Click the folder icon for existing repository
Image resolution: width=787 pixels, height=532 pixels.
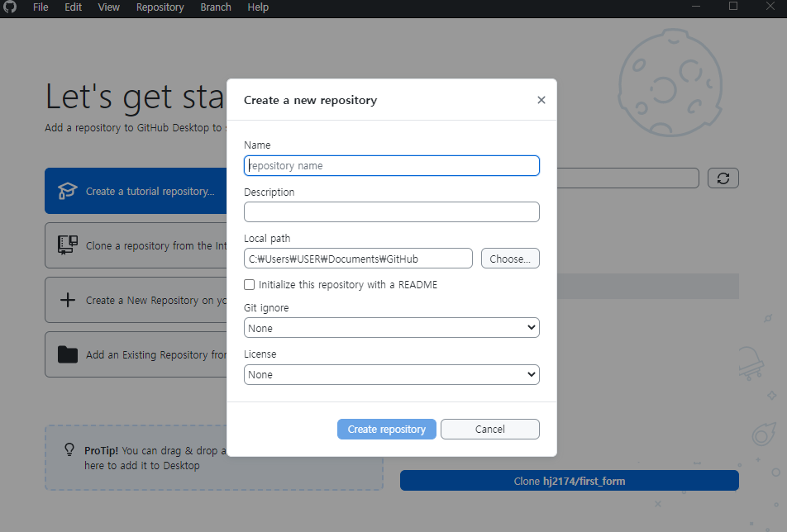point(68,354)
